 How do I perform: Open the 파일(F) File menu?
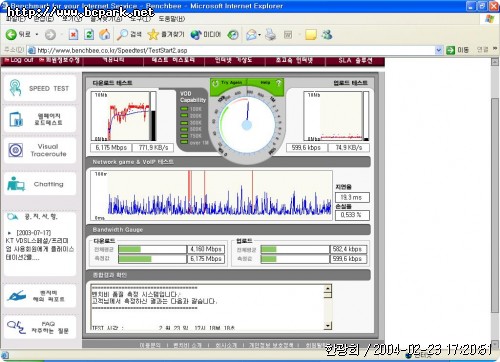[15, 19]
